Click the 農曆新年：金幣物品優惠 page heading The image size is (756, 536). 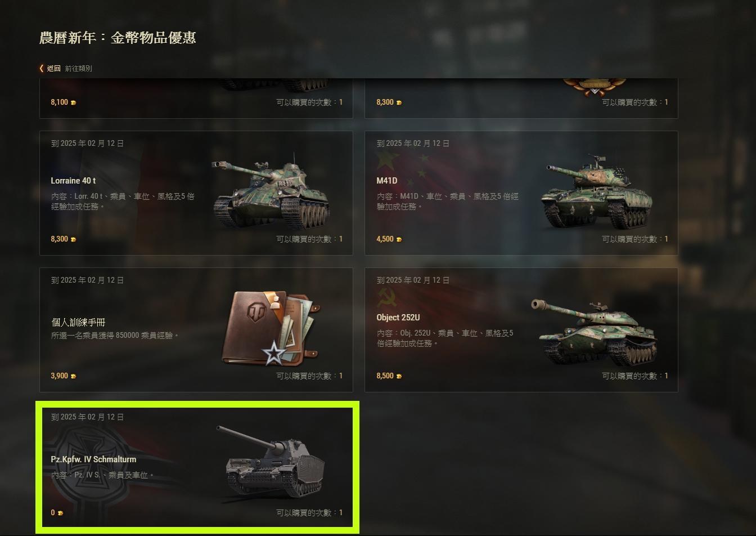pyautogui.click(x=118, y=38)
